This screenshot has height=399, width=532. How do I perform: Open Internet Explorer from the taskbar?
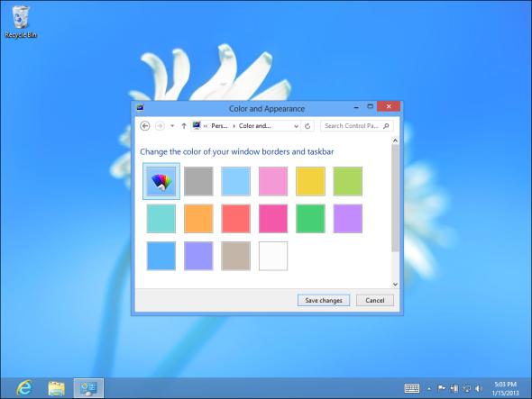pos(23,387)
